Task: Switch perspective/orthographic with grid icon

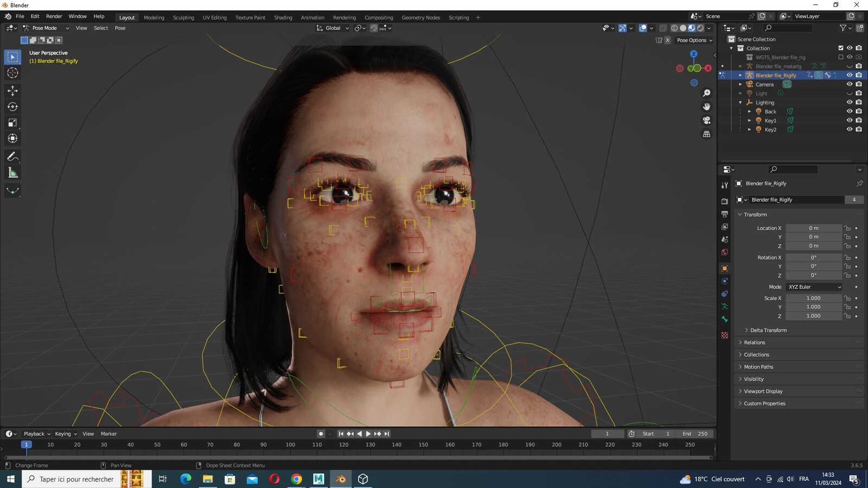Action: click(x=706, y=134)
